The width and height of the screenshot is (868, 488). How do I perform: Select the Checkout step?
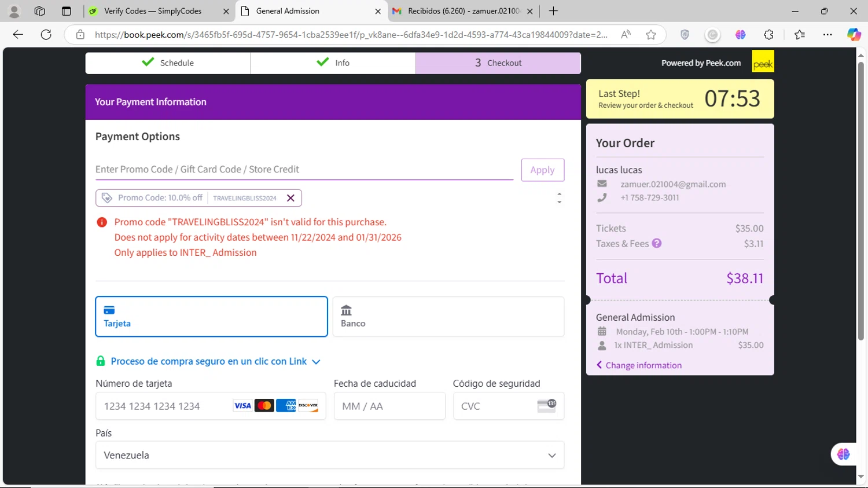point(498,63)
